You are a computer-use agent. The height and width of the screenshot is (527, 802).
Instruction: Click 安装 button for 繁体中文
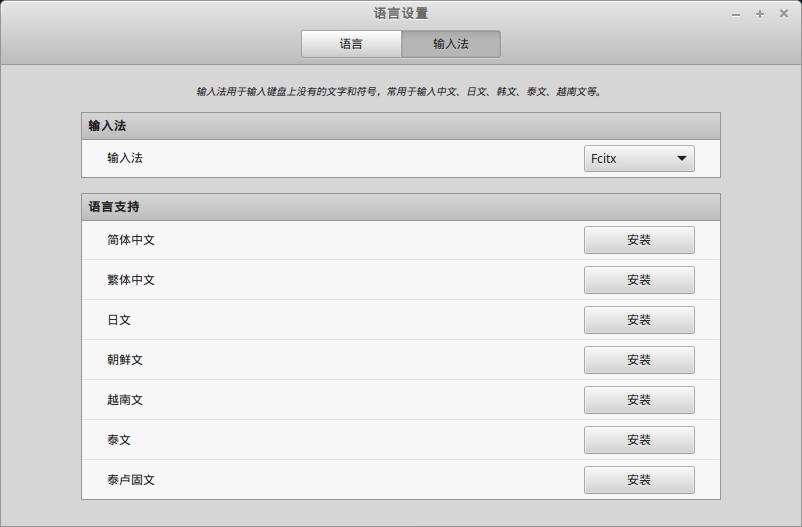coord(639,280)
